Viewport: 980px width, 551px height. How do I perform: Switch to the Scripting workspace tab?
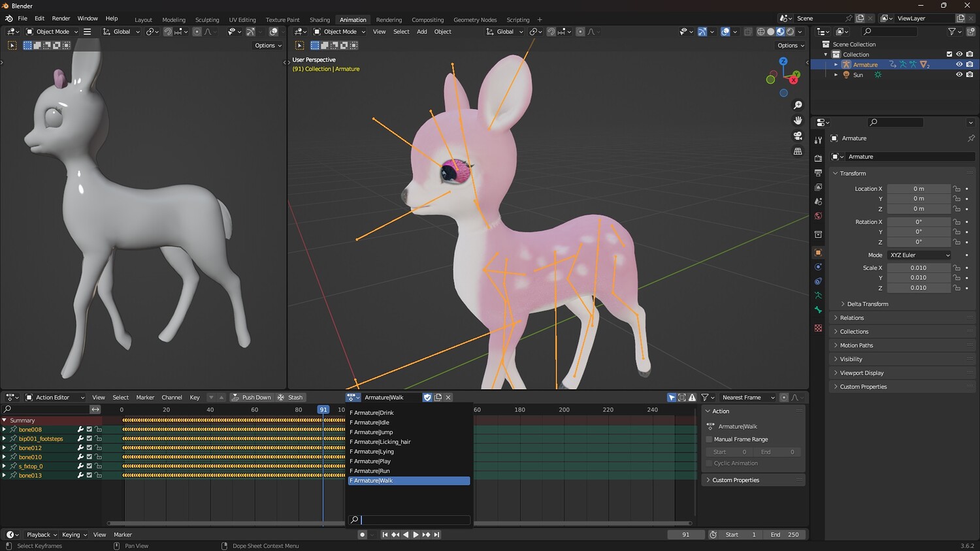(518, 20)
